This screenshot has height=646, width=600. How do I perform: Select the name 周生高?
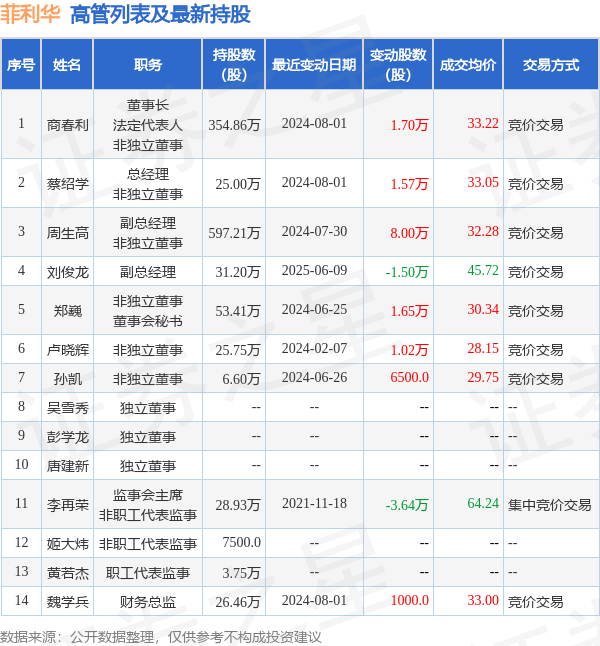click(68, 233)
